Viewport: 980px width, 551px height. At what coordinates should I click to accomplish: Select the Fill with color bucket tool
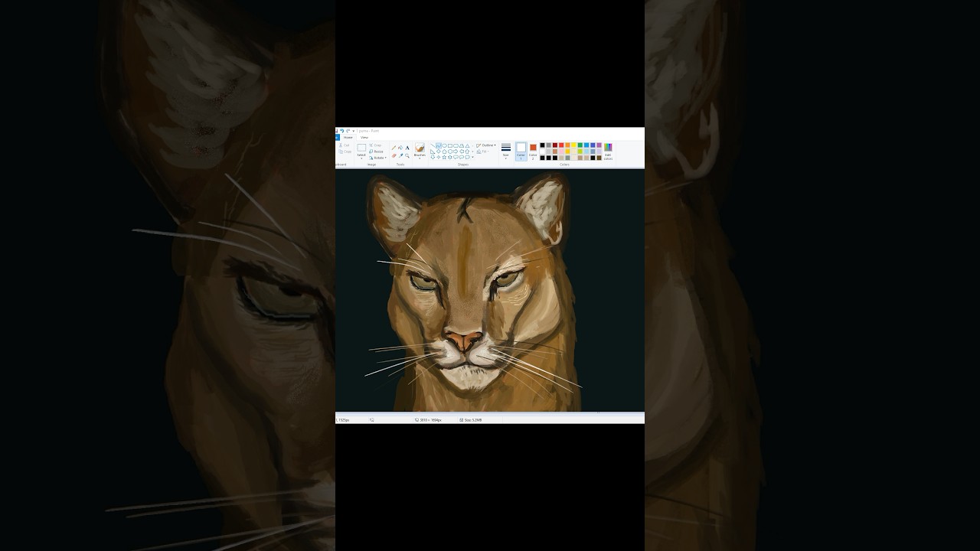click(400, 148)
